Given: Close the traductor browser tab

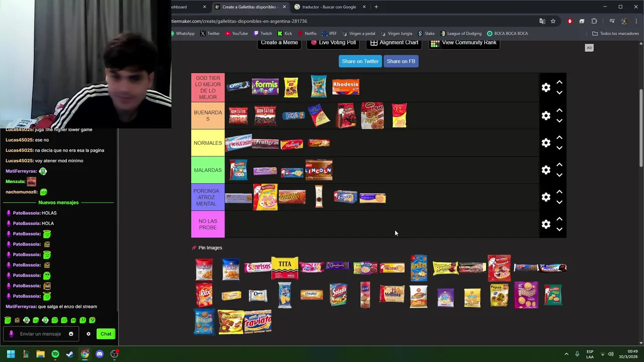Looking at the screenshot, I should click(364, 7).
